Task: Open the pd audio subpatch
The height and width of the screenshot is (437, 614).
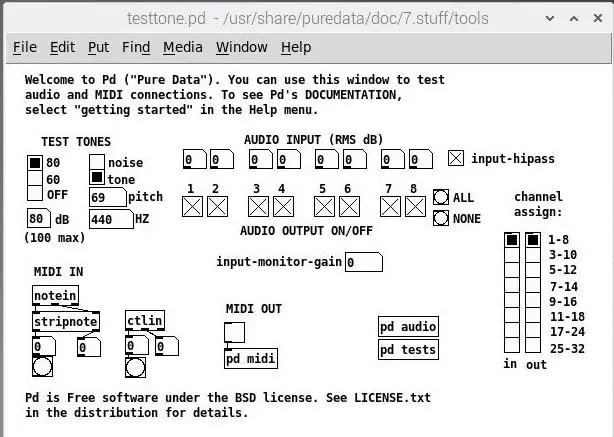Action: tap(408, 327)
